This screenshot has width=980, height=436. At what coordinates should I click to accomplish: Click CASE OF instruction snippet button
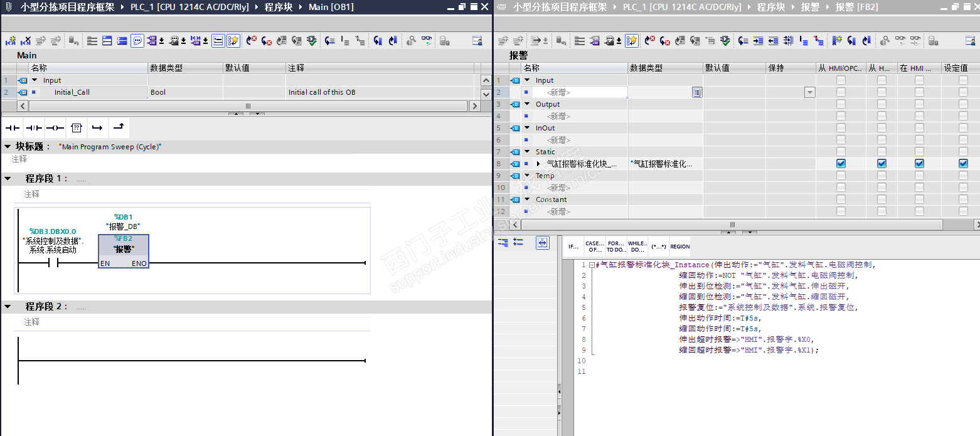(x=595, y=247)
